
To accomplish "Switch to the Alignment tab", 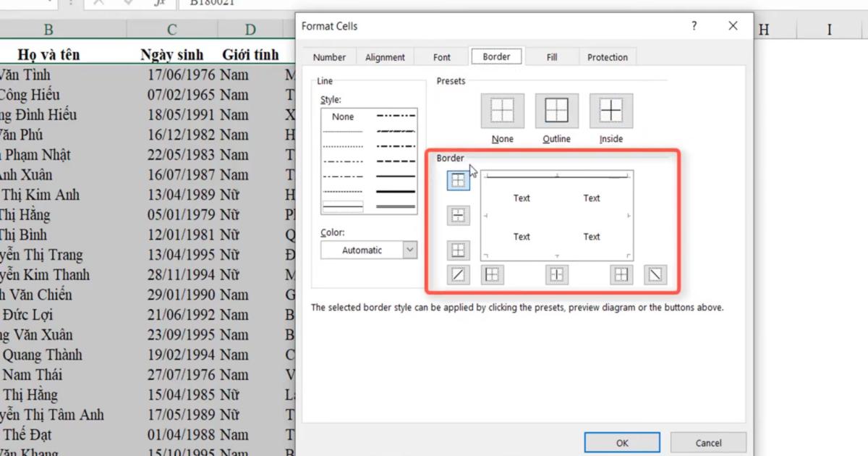I will [385, 56].
